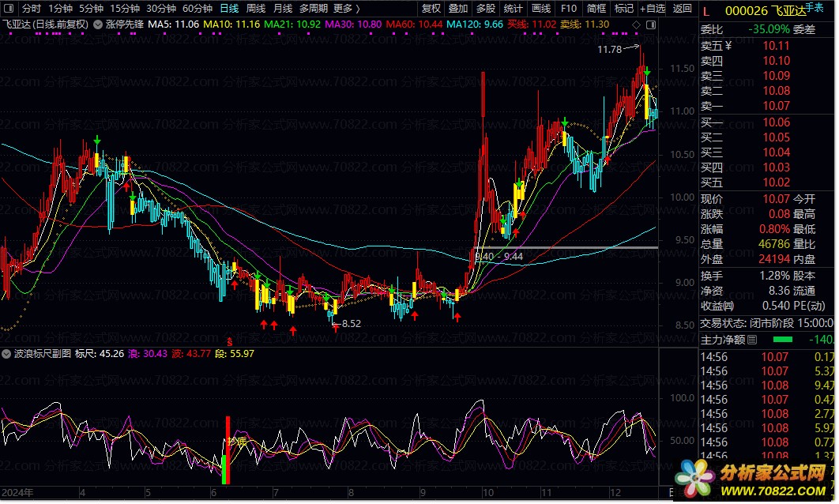Click the 8.52 low price label
Screen dimensions: 839x504
[x=351, y=323]
